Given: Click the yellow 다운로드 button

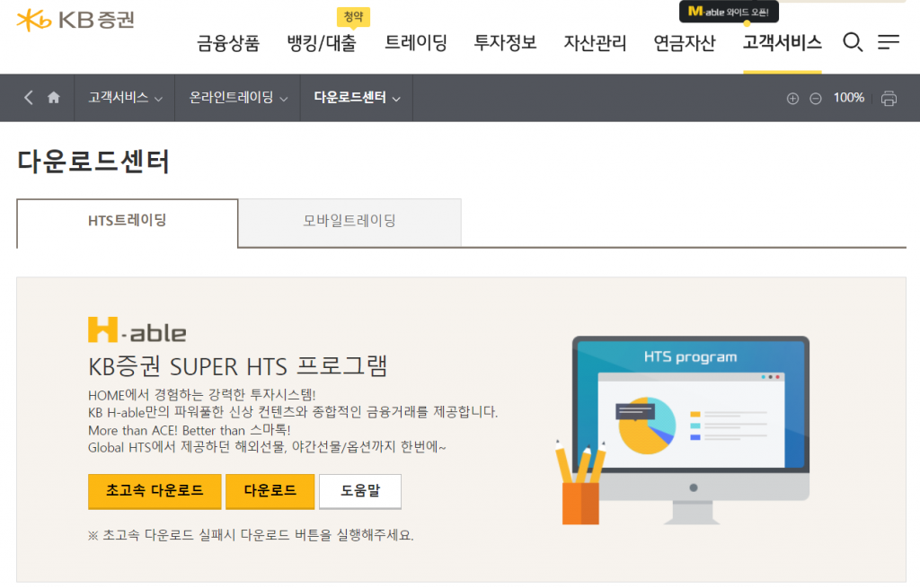Looking at the screenshot, I should point(270,491).
